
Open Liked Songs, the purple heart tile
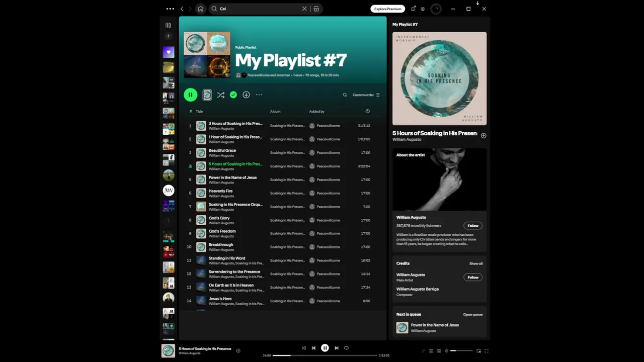(x=169, y=52)
